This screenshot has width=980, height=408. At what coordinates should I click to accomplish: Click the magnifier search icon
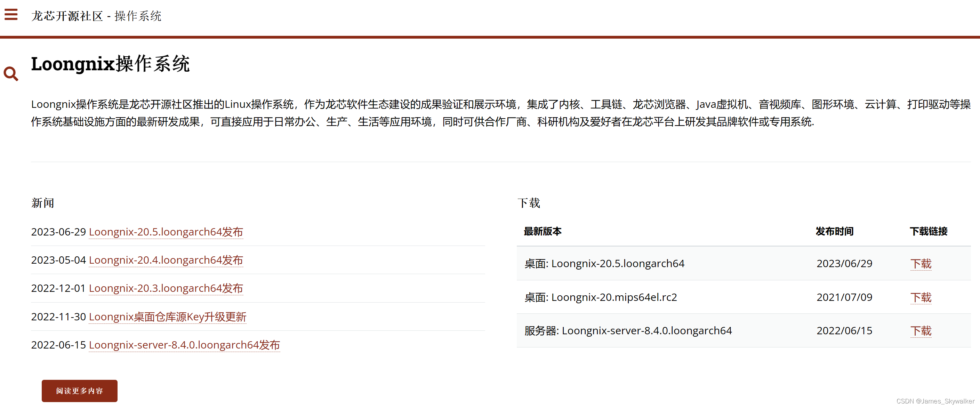click(x=11, y=74)
